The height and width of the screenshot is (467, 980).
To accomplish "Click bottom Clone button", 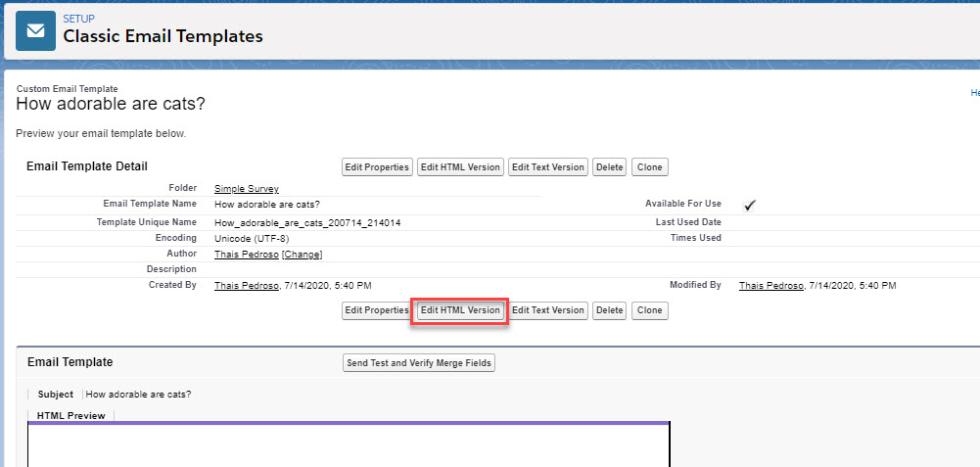I will tap(650, 310).
